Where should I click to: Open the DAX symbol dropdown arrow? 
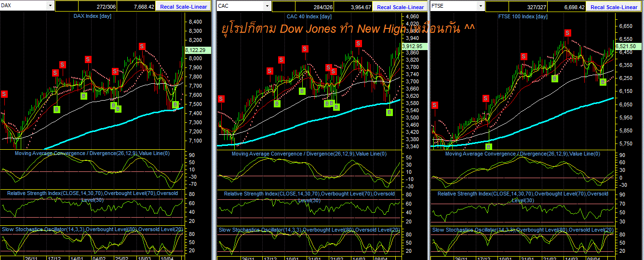(50, 6)
